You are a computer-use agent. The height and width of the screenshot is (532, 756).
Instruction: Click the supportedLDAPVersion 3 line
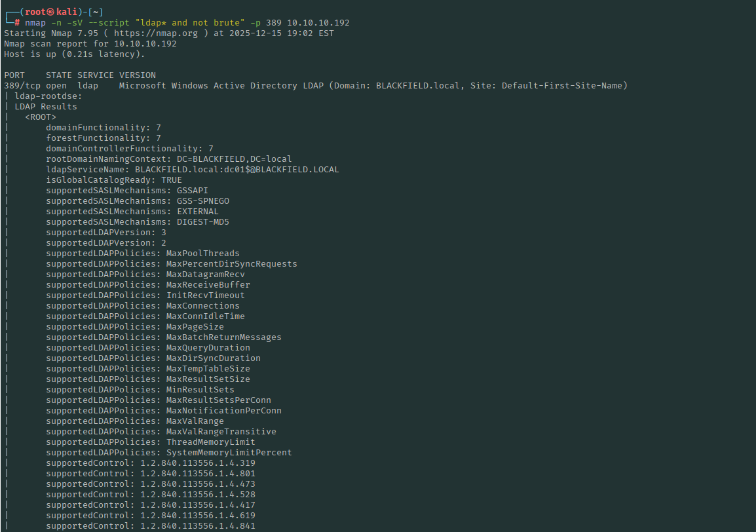point(105,232)
